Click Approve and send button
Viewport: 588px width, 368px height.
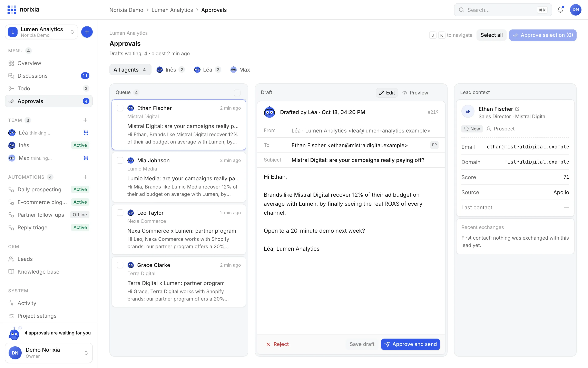coord(410,344)
